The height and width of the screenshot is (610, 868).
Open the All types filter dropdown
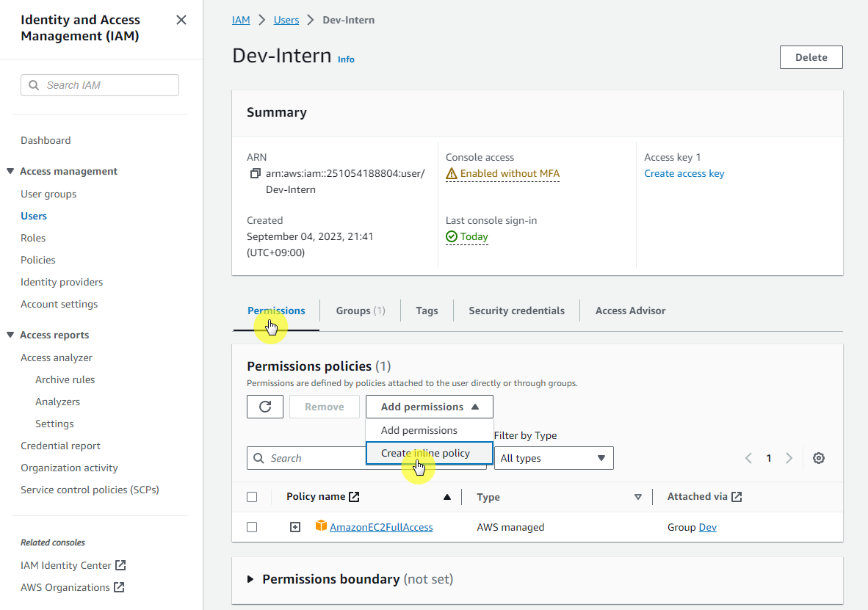[554, 458]
